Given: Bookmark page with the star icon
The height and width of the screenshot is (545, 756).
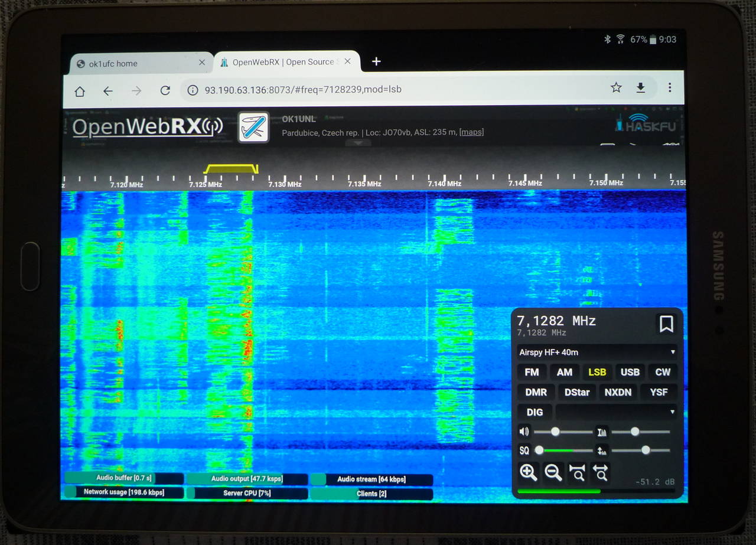Looking at the screenshot, I should click(616, 88).
